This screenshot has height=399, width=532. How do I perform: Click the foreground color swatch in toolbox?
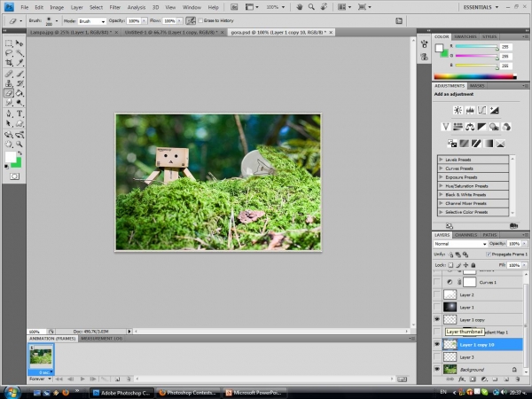[x=10, y=158]
